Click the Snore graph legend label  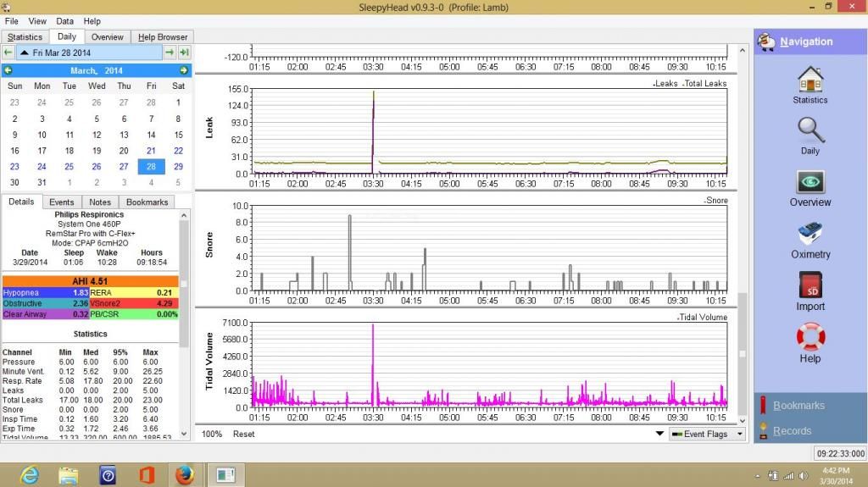[716, 201]
